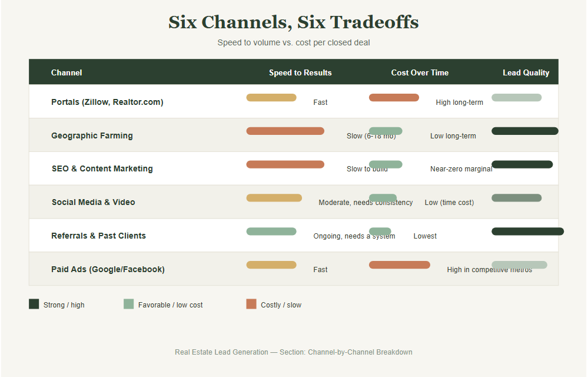Click the Paid Ads (Google/Facebook) row label
This screenshot has height=377, width=588.
point(108,269)
